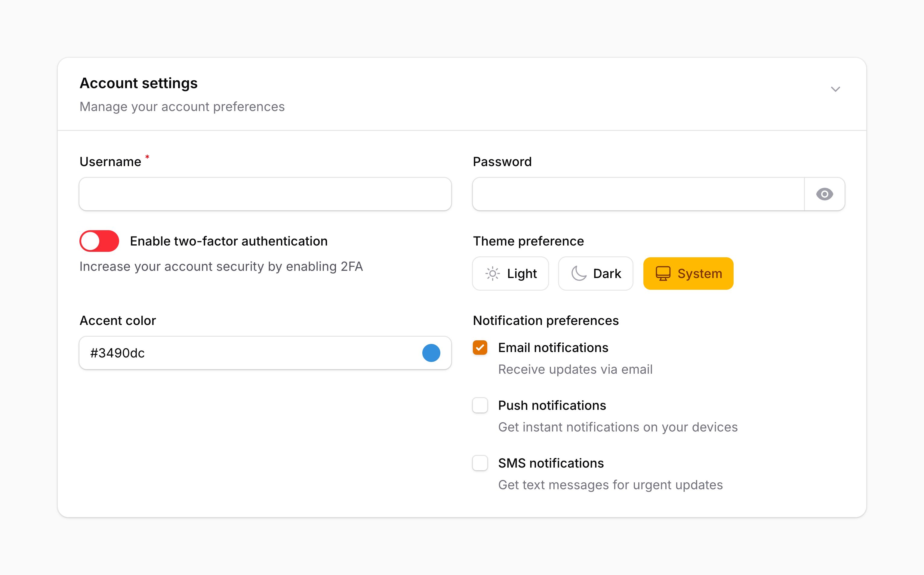924x575 pixels.
Task: Click the Password input field
Action: [x=639, y=194]
